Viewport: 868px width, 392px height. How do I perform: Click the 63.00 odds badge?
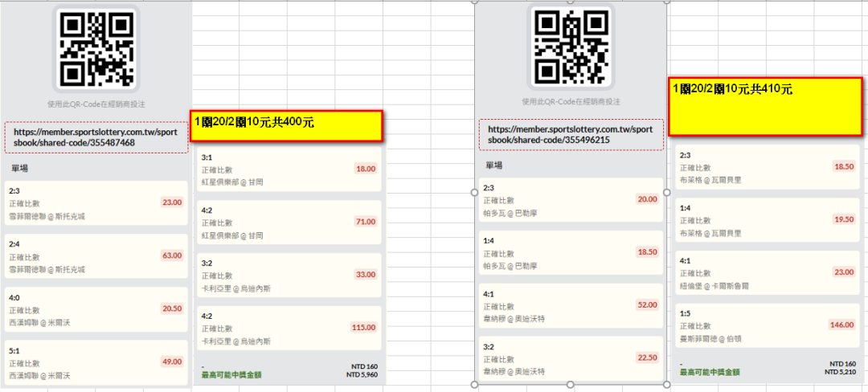172,255
